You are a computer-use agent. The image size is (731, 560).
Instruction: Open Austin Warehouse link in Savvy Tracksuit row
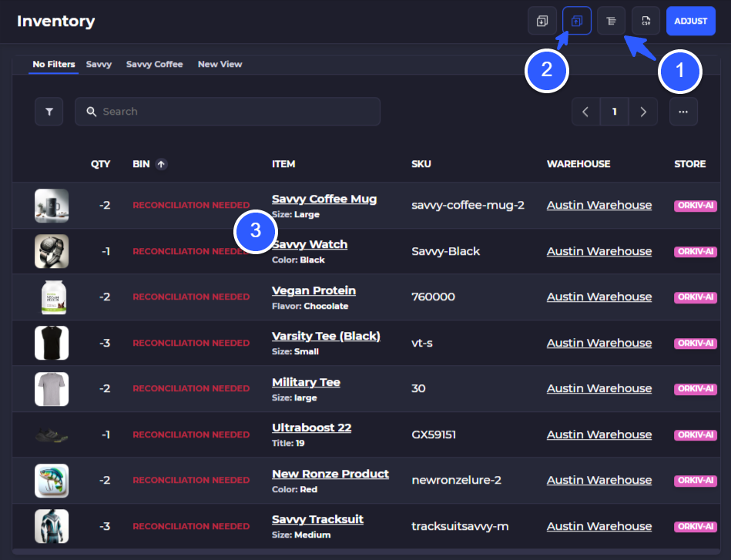(599, 526)
